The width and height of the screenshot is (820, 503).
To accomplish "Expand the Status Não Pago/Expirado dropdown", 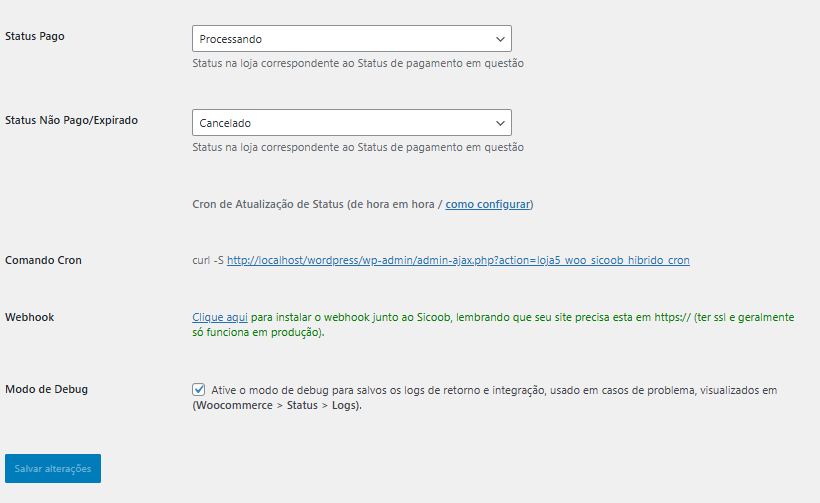I will tap(340, 123).
